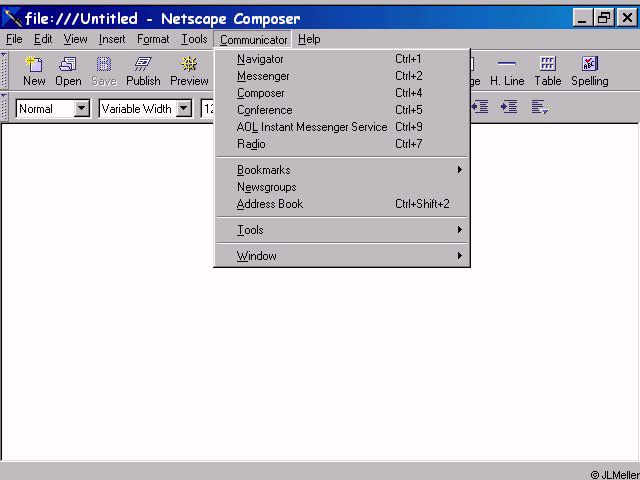Open Address Book from the menu
The width and height of the screenshot is (640, 480).
coord(342,204)
